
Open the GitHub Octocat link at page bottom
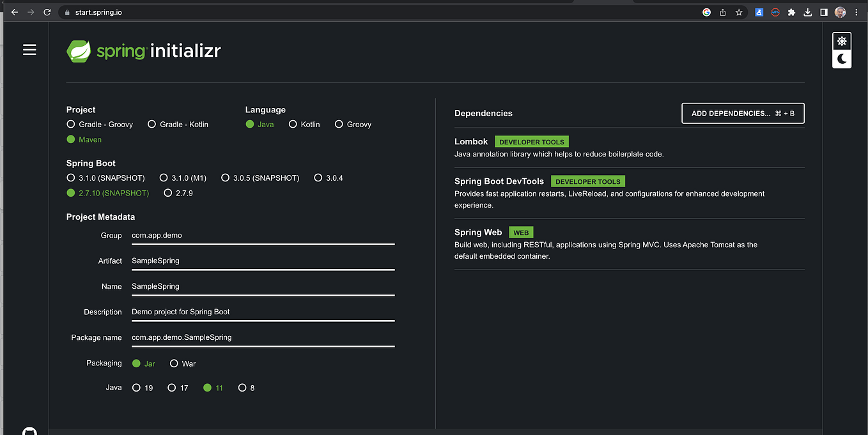[29, 431]
